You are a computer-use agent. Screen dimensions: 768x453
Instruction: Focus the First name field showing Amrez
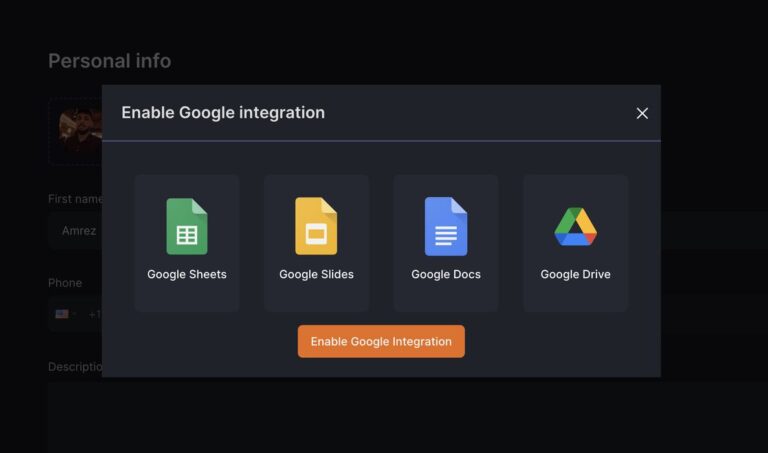(75, 231)
